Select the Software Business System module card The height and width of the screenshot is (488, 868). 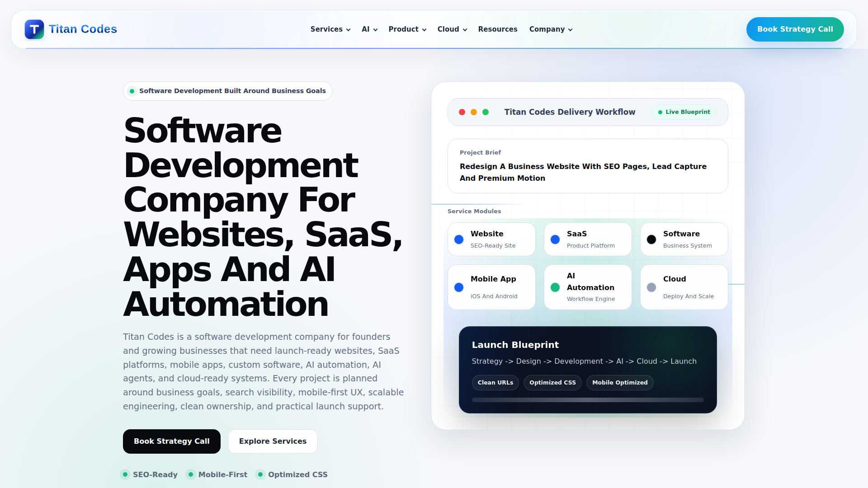tap(684, 239)
